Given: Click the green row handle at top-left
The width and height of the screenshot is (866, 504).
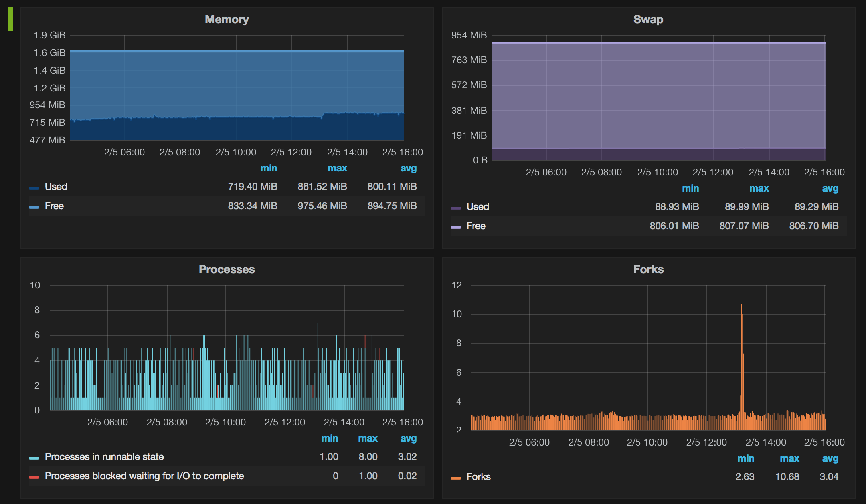Looking at the screenshot, I should point(10,19).
